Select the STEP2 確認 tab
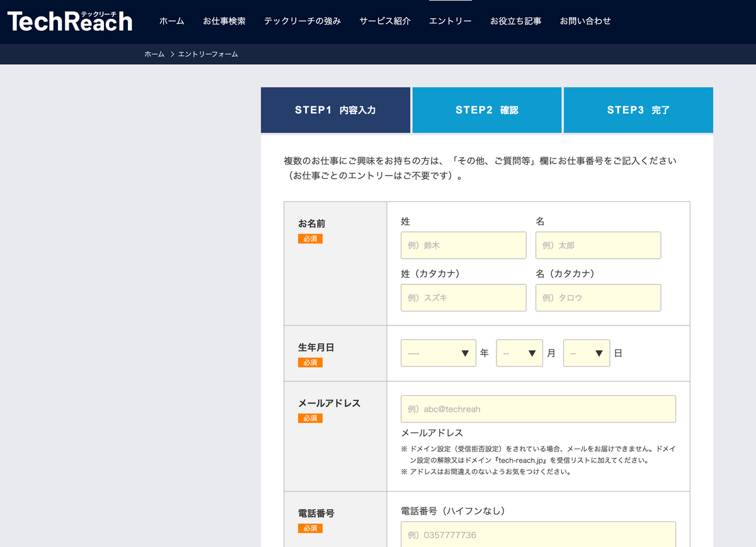 pos(487,110)
